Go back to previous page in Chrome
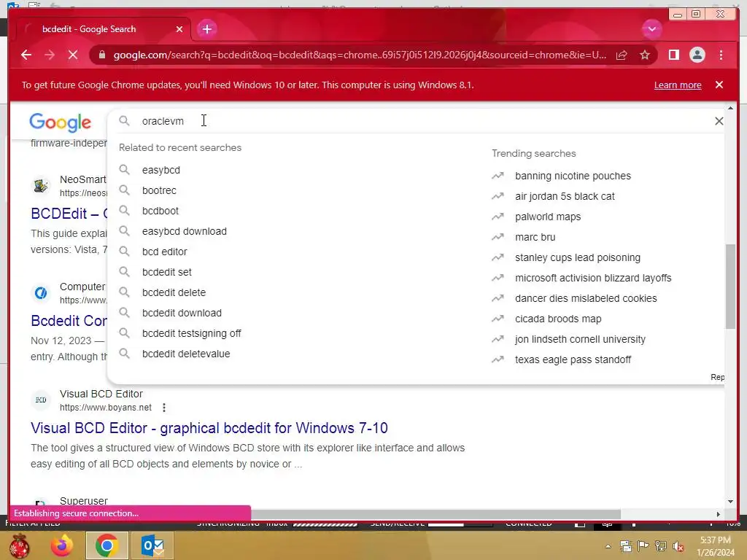The image size is (747, 560). tap(26, 55)
